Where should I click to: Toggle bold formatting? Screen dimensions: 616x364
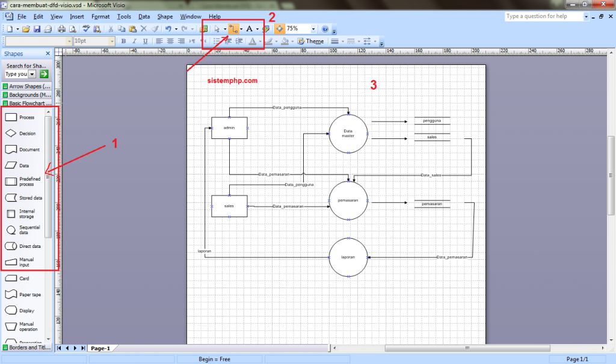click(123, 42)
